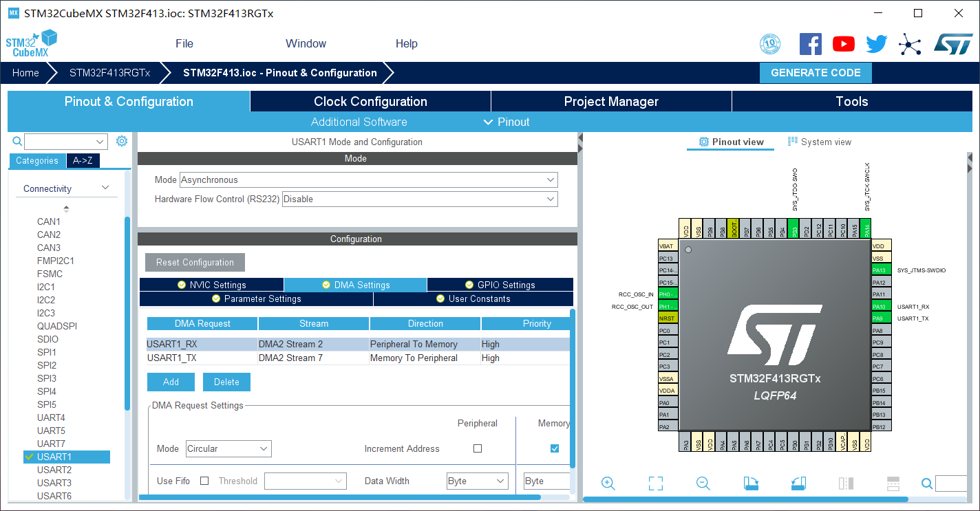This screenshot has height=511, width=980.
Task: Select the VBAT pin on the chip
Action: tap(668, 246)
